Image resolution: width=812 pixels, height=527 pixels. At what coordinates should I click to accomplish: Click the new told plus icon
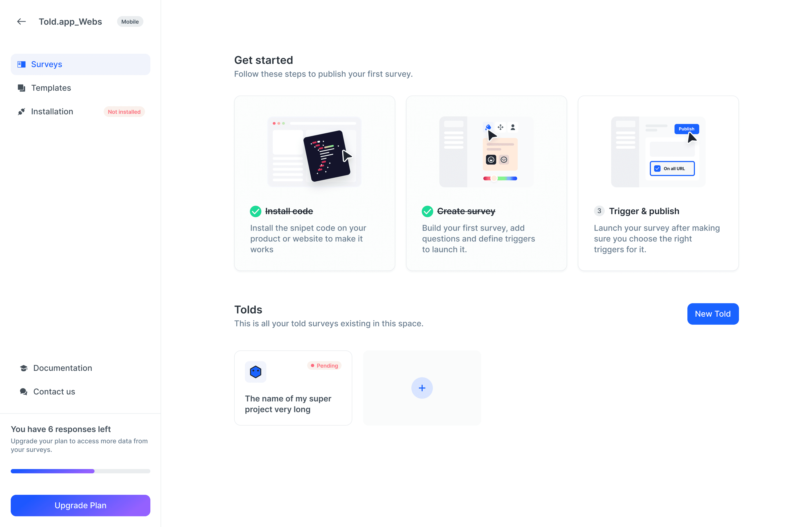[422, 387]
